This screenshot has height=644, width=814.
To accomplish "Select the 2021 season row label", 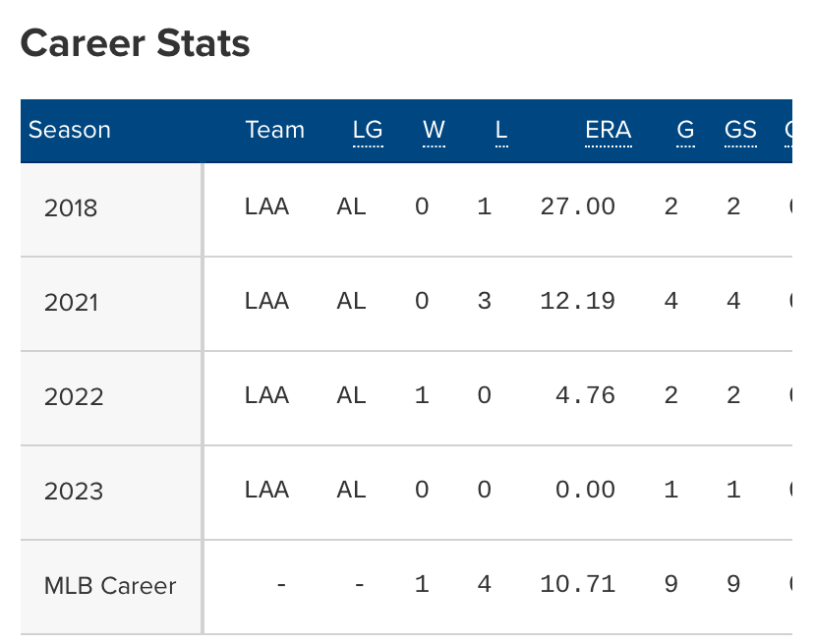I will 71,303.
